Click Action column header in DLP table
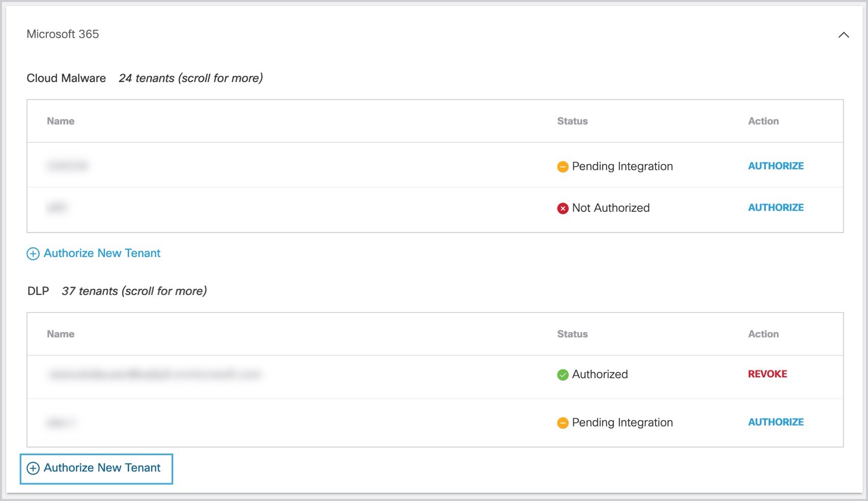Viewport: 868px width, 501px height. (x=763, y=334)
